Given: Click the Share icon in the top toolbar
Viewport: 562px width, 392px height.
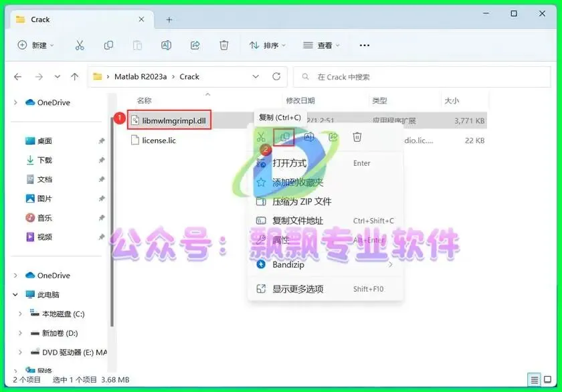Looking at the screenshot, I should (195, 45).
